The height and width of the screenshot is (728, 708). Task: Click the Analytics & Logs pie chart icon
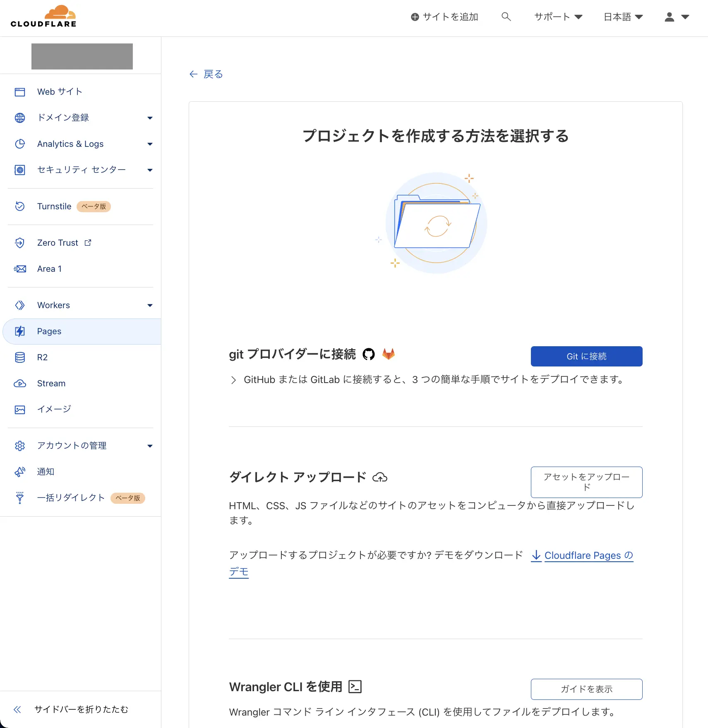[x=20, y=144]
